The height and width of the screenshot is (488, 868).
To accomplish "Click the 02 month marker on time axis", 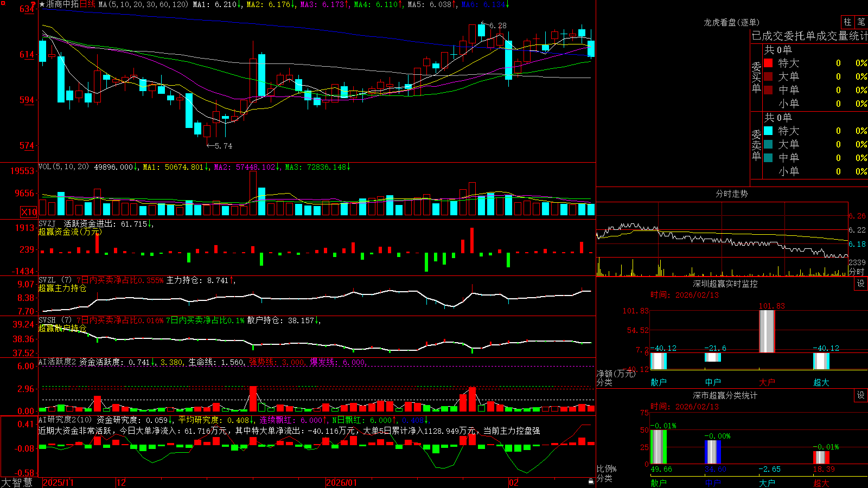I will [513, 483].
